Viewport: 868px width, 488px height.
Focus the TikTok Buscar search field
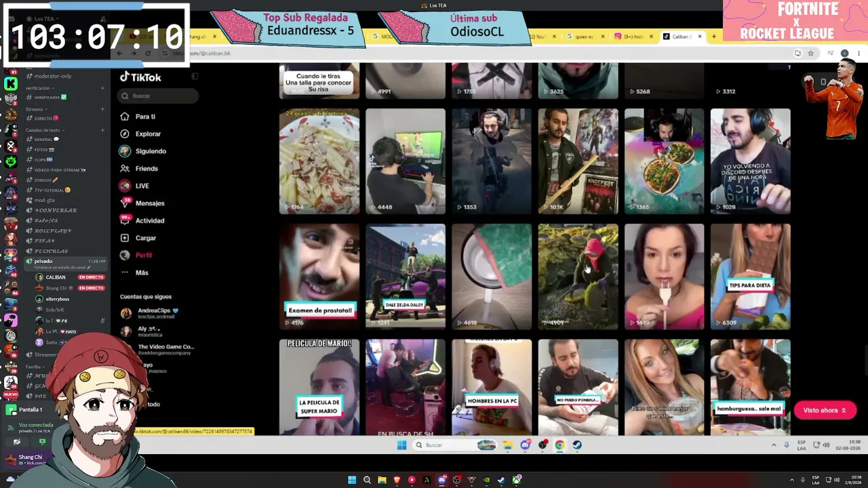[x=158, y=96]
